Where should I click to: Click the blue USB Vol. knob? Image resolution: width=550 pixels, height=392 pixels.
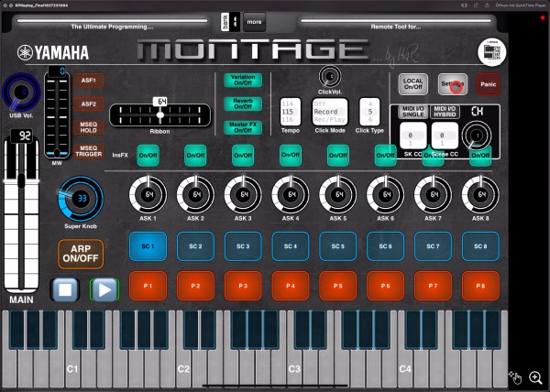click(21, 93)
